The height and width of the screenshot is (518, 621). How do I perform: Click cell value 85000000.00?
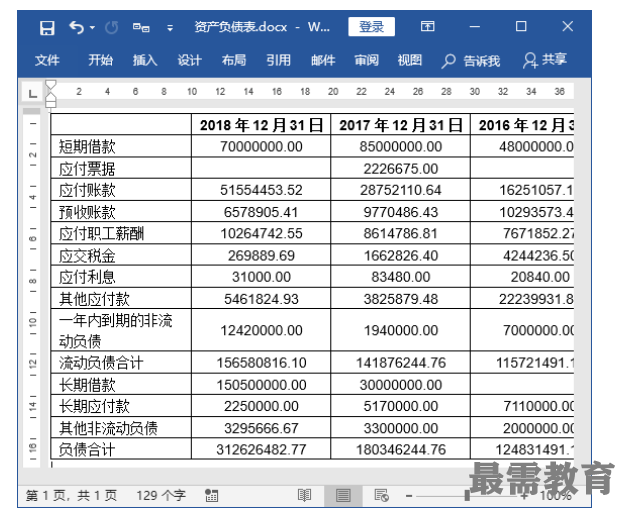coord(400,147)
